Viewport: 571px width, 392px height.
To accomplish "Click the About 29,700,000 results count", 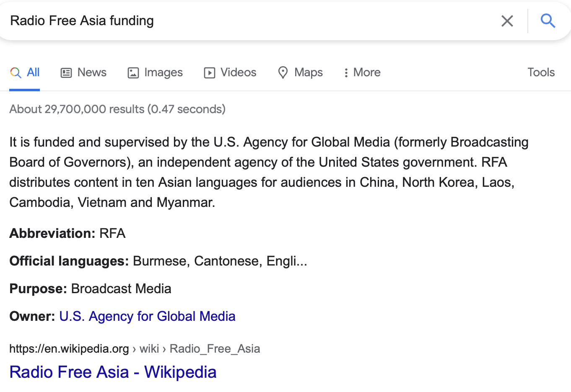I will 117,109.
